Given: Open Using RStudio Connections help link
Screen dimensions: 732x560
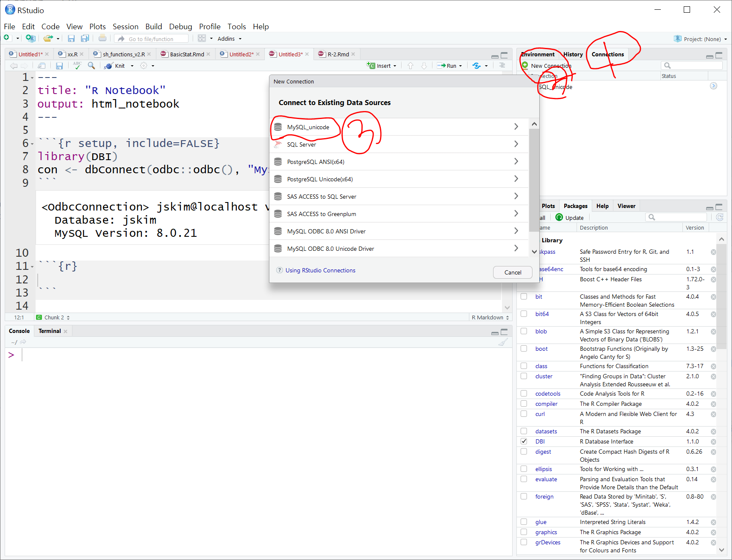Looking at the screenshot, I should pyautogui.click(x=320, y=270).
